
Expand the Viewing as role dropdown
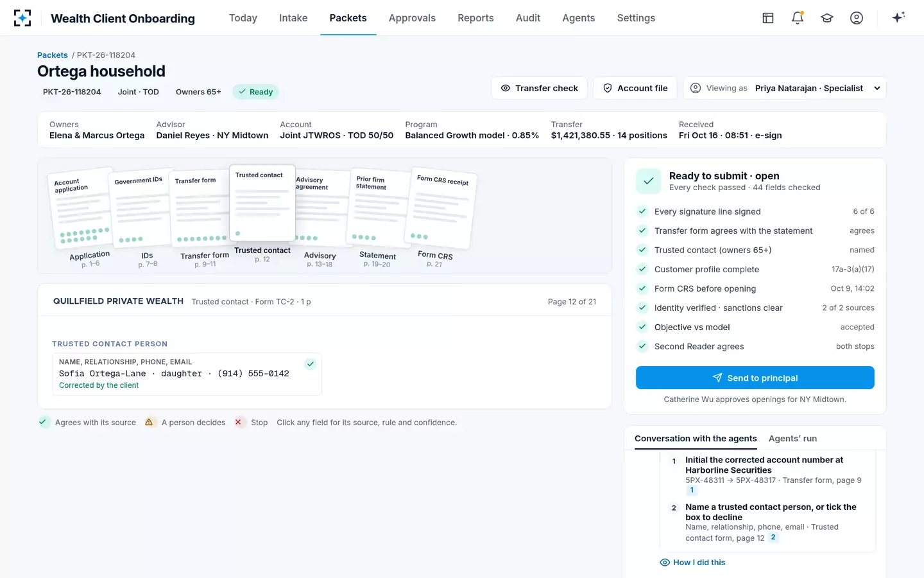[x=785, y=88]
